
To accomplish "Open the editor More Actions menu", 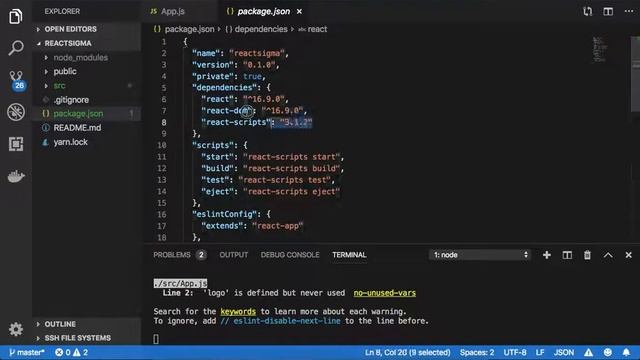I will click(x=629, y=11).
